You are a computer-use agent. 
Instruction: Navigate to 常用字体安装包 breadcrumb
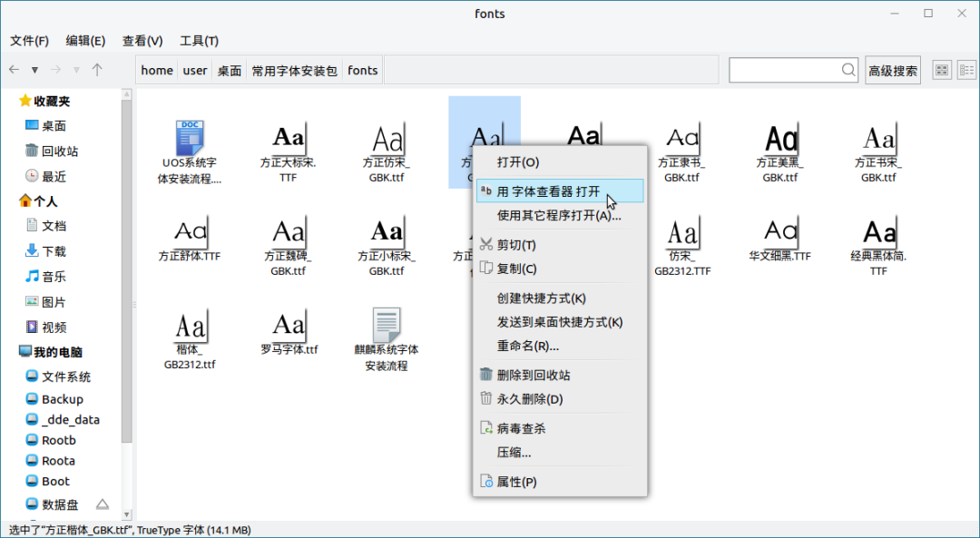294,70
